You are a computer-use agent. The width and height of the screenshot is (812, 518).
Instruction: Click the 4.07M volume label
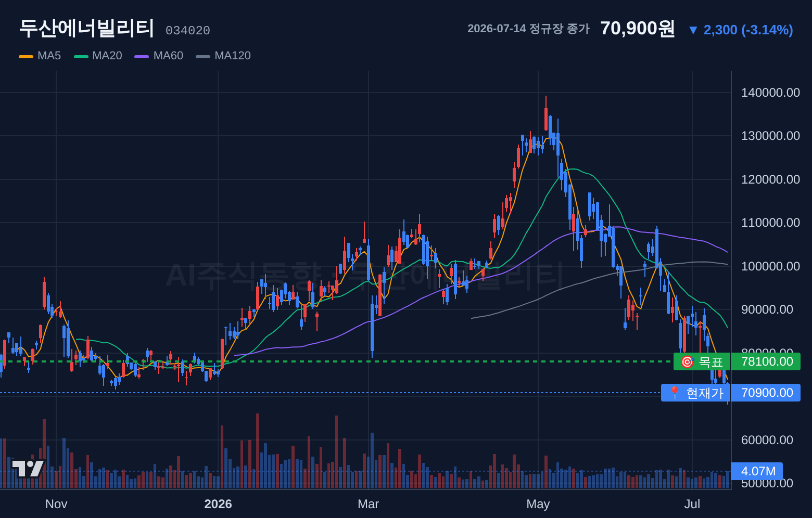(757, 471)
